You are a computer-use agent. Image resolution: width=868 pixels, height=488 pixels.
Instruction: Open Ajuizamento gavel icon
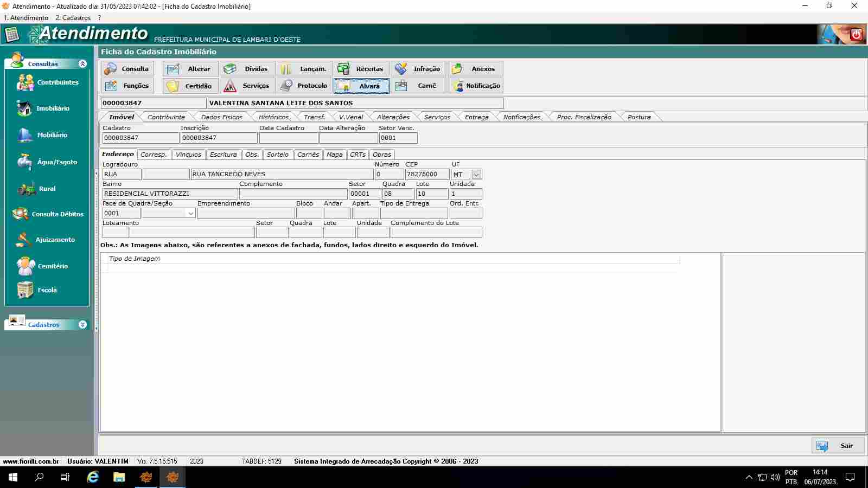[x=24, y=240]
